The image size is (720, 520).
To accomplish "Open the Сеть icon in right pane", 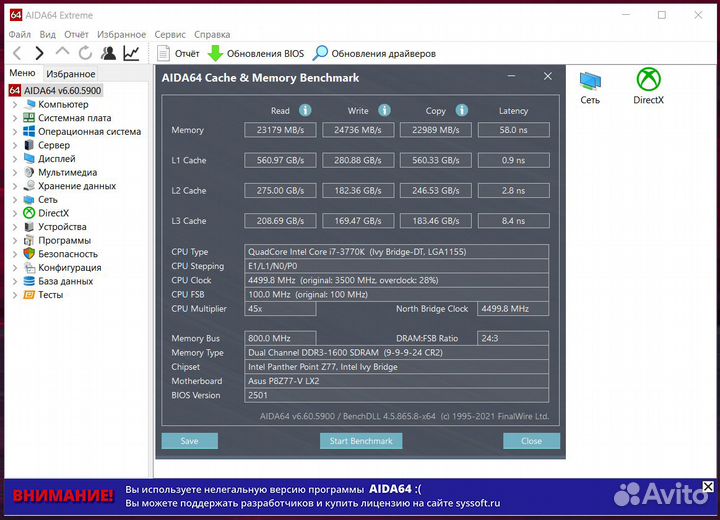I will (590, 88).
